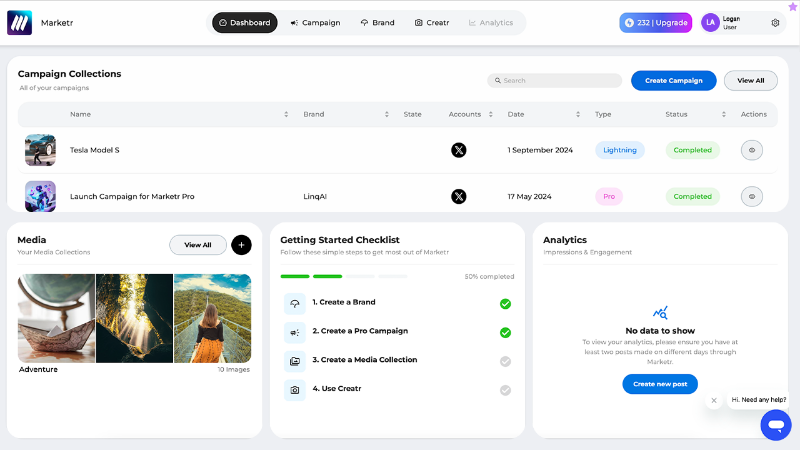Click the LA user avatar
The image size is (800, 450).
pos(710,22)
